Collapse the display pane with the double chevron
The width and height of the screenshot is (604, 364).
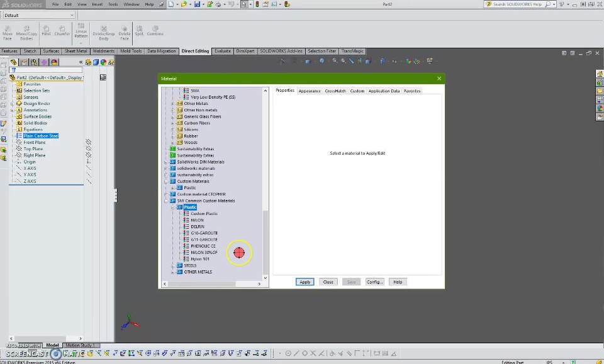pyautogui.click(x=81, y=62)
